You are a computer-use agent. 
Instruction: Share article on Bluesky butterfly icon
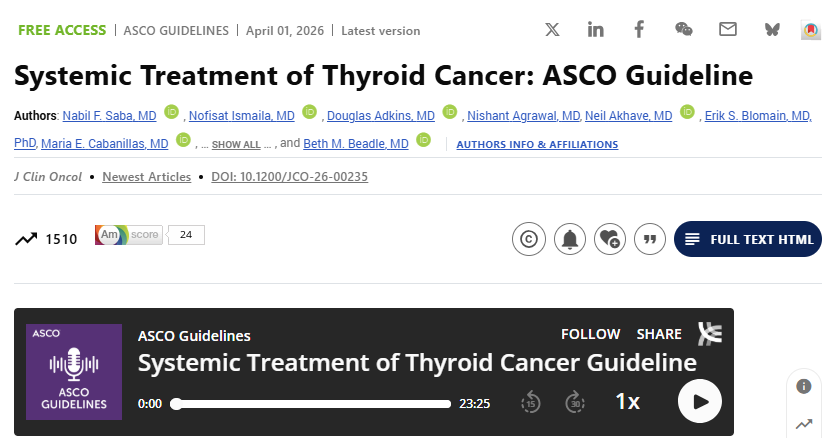pyautogui.click(x=771, y=29)
